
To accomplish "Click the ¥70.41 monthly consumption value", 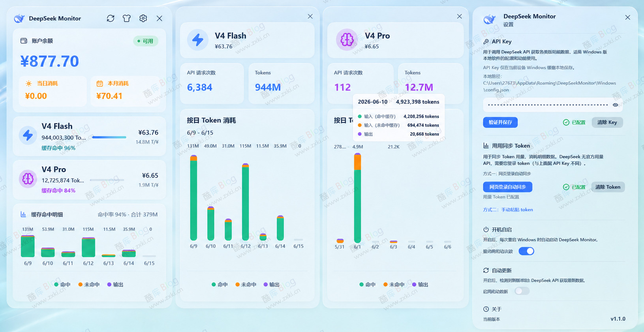I will pyautogui.click(x=109, y=96).
